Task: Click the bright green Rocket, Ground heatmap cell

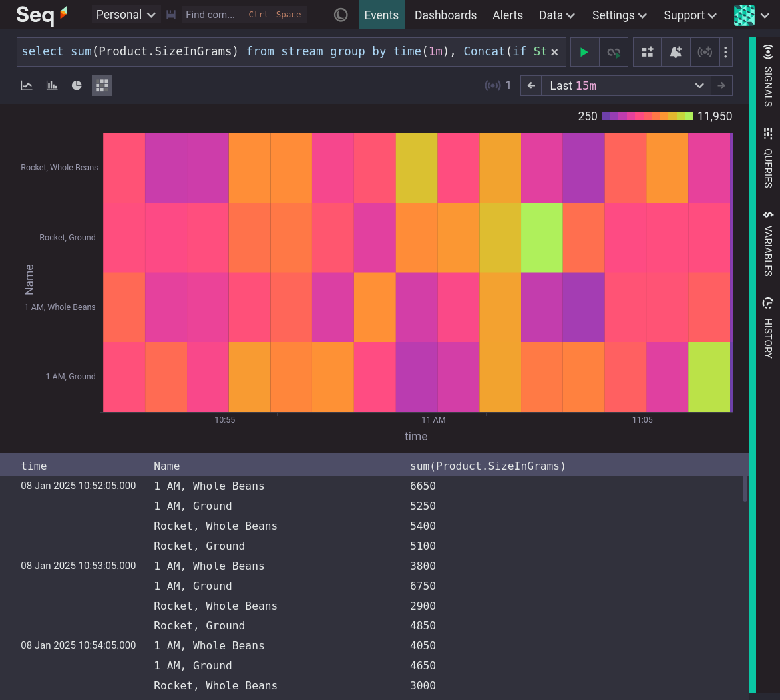Action: coord(542,238)
